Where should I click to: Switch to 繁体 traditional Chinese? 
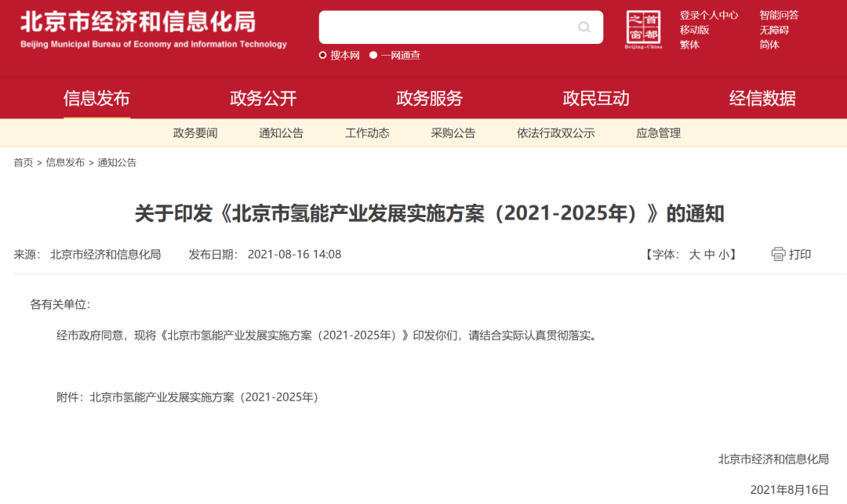pyautogui.click(x=689, y=45)
